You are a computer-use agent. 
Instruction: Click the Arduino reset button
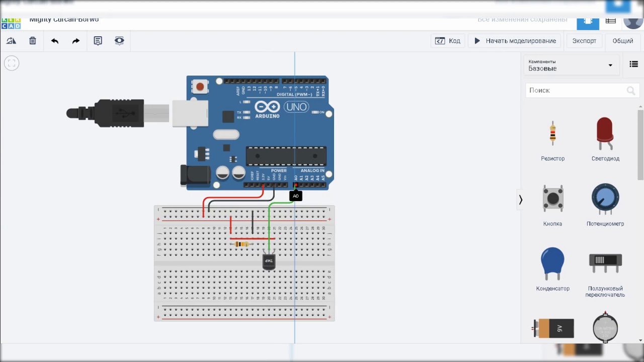(200, 87)
